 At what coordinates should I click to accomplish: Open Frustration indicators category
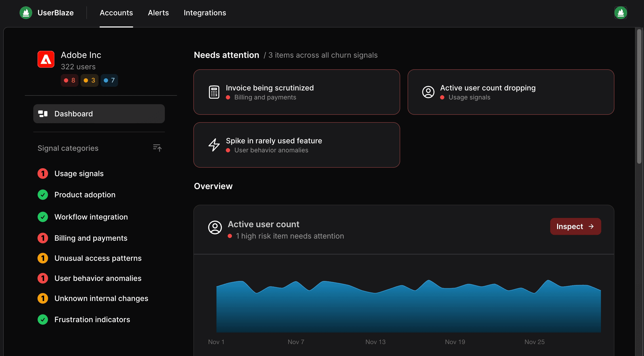tap(92, 320)
